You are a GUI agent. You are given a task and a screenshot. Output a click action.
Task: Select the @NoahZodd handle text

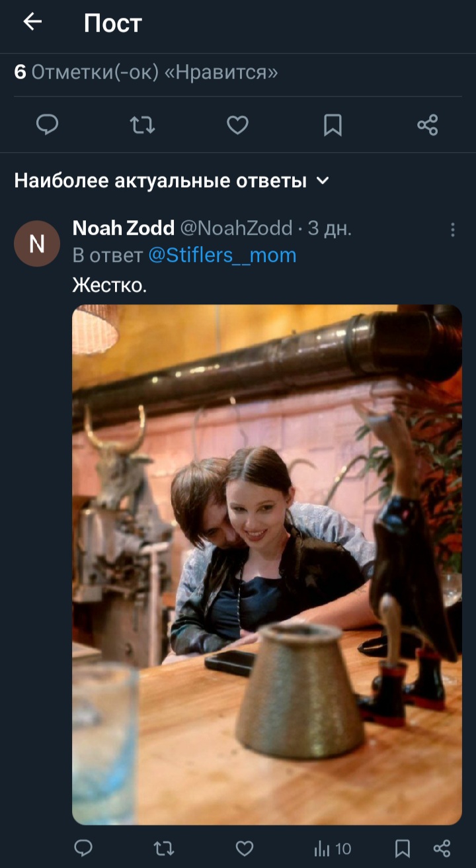pyautogui.click(x=236, y=228)
